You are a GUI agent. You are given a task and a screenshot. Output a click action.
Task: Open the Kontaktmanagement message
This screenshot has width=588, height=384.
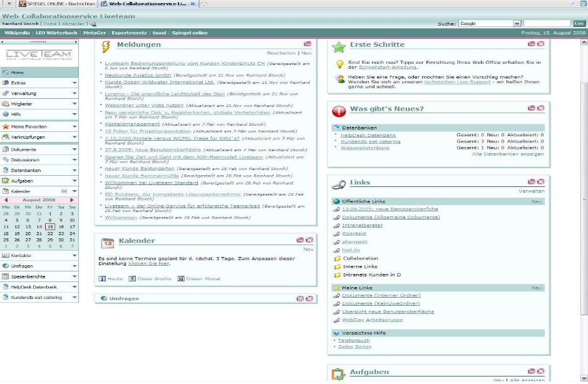[132, 124]
